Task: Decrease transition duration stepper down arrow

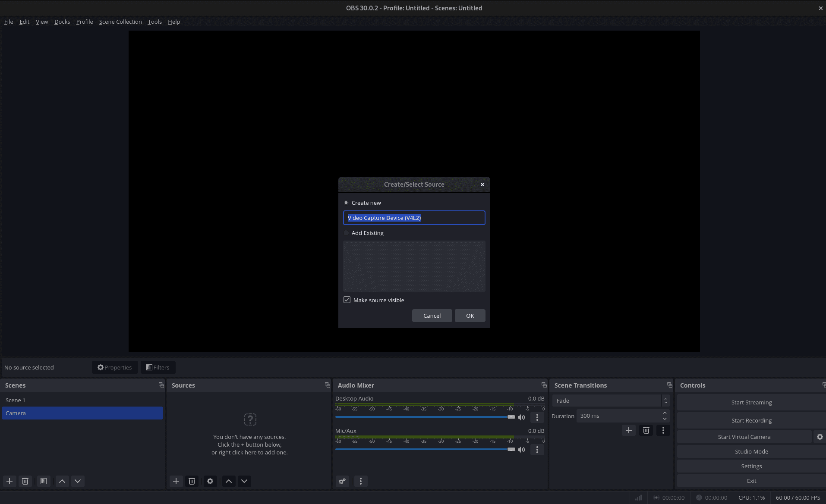Action: point(665,419)
